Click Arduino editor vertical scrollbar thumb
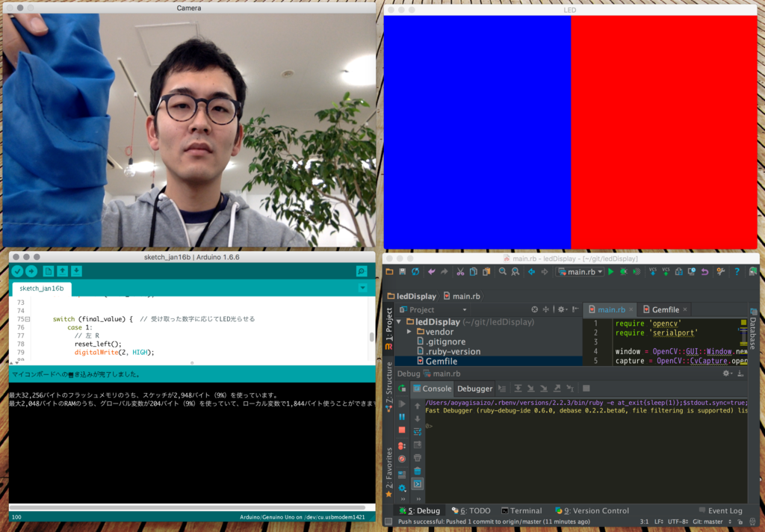This screenshot has height=532, width=765. coord(372,337)
